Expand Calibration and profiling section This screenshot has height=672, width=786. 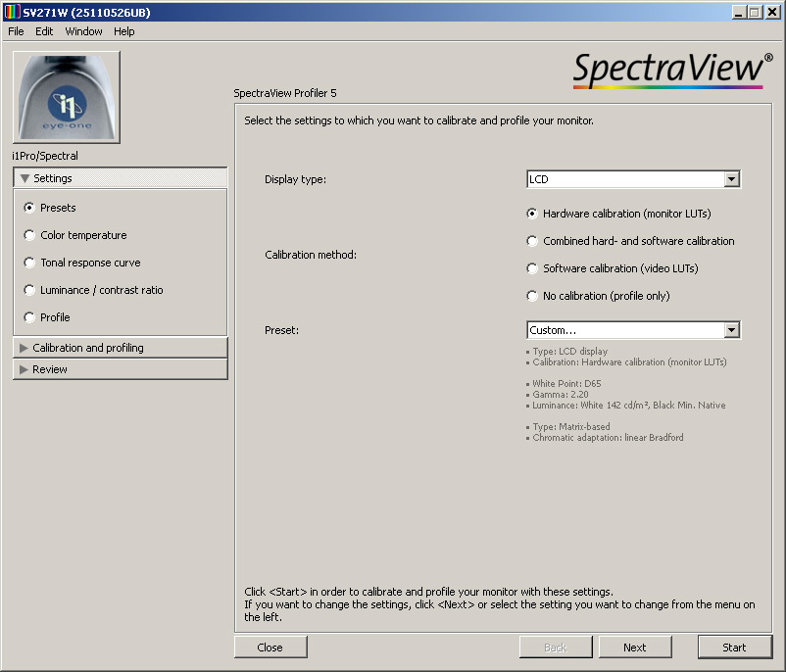coord(121,348)
